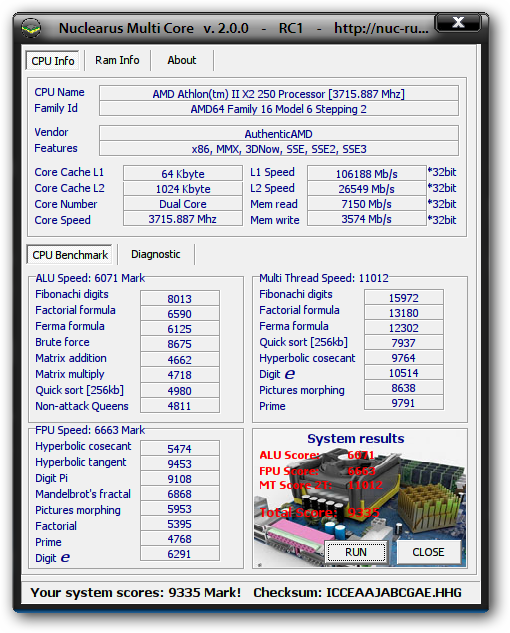The width and height of the screenshot is (510, 633).
Task: Click the Total Score 9335 text
Action: click(x=319, y=512)
